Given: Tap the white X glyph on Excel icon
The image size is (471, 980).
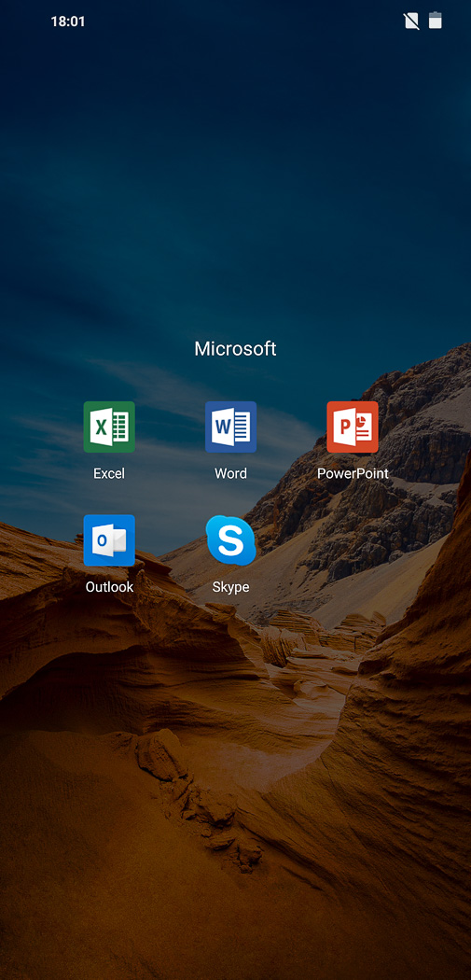Looking at the screenshot, I should point(100,427).
